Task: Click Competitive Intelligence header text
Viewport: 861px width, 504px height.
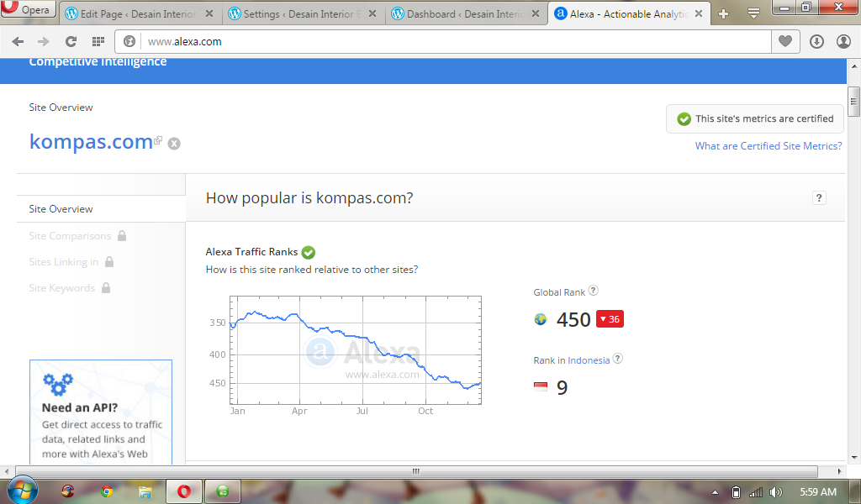Action: coord(98,61)
